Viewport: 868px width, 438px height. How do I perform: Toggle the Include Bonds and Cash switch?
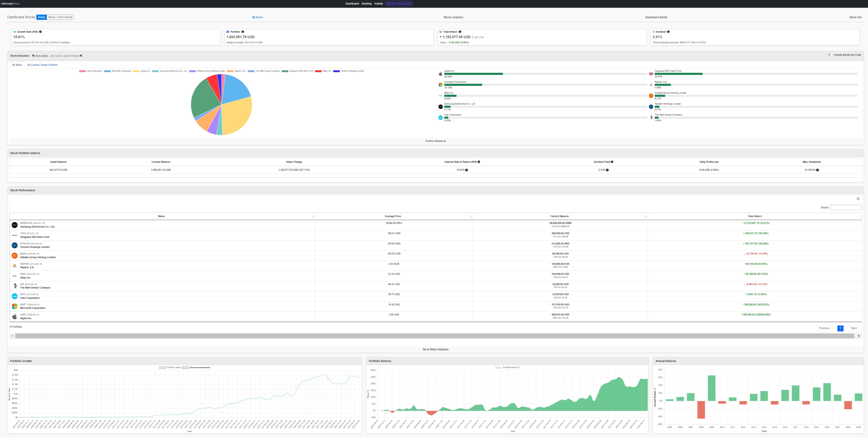830,55
